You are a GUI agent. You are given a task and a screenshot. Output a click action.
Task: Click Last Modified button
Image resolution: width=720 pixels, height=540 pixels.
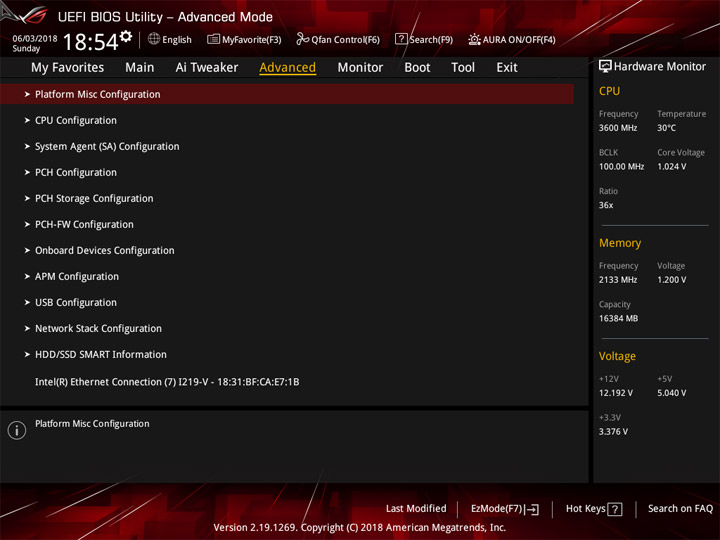pyautogui.click(x=416, y=509)
